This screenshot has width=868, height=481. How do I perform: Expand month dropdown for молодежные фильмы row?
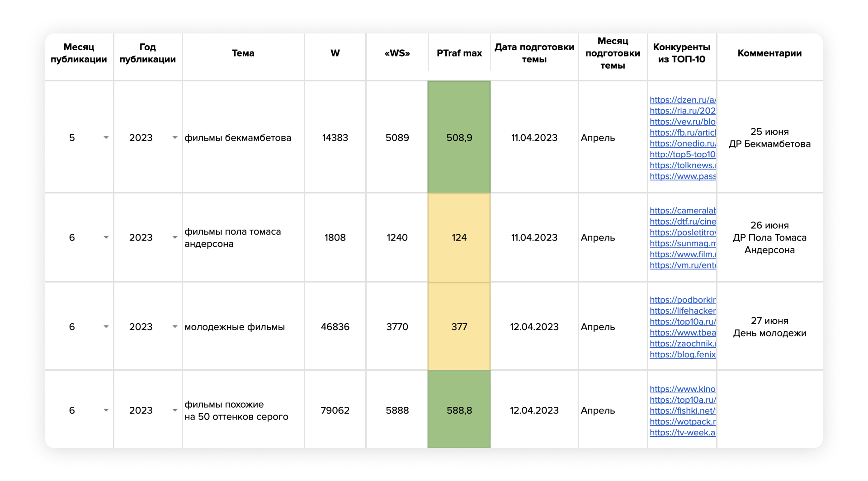tap(106, 326)
